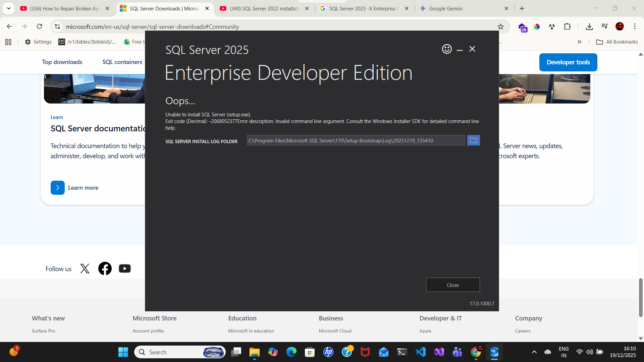Click the smiley feedback icon in installer
644x362 pixels.
(446, 49)
